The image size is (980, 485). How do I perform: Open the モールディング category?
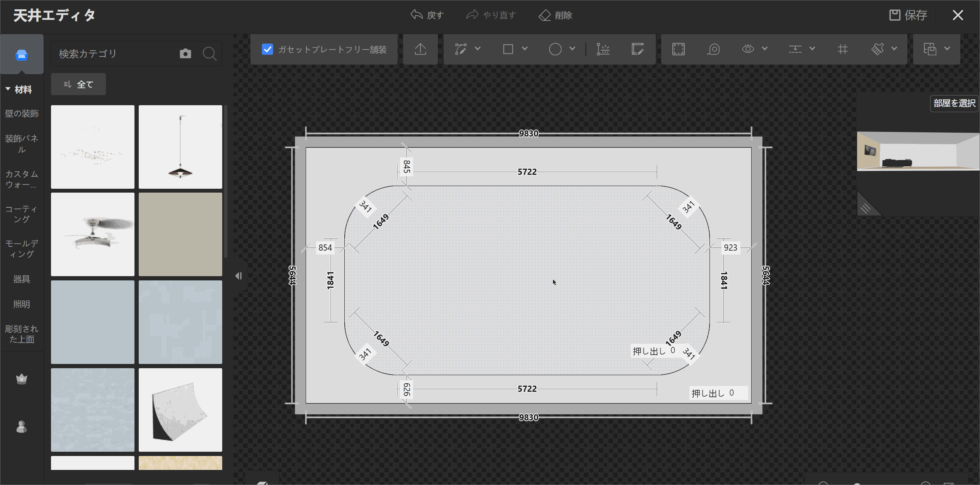click(x=22, y=249)
